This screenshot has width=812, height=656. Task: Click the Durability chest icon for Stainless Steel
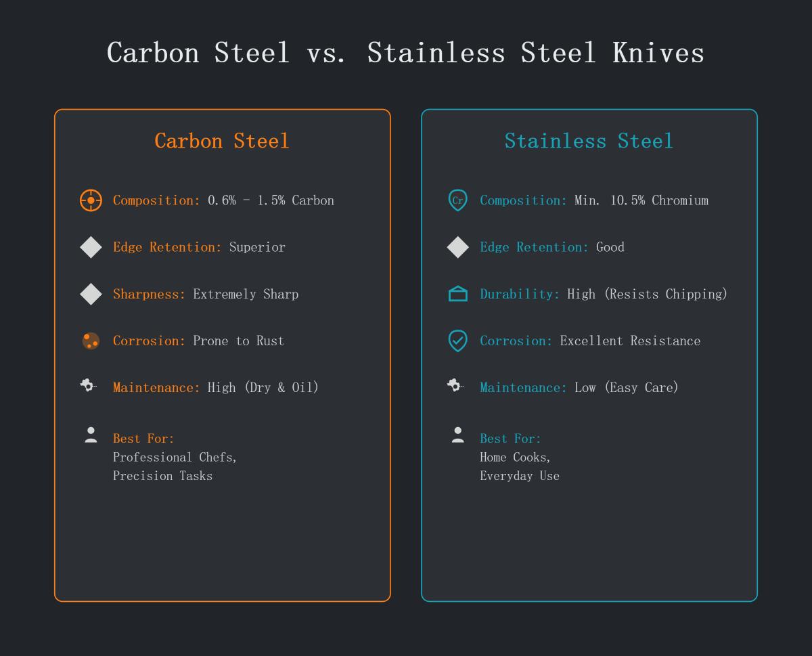457,294
